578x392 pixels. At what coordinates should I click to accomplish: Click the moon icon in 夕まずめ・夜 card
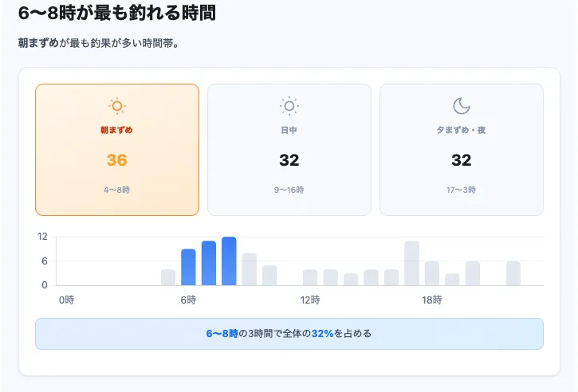click(461, 106)
